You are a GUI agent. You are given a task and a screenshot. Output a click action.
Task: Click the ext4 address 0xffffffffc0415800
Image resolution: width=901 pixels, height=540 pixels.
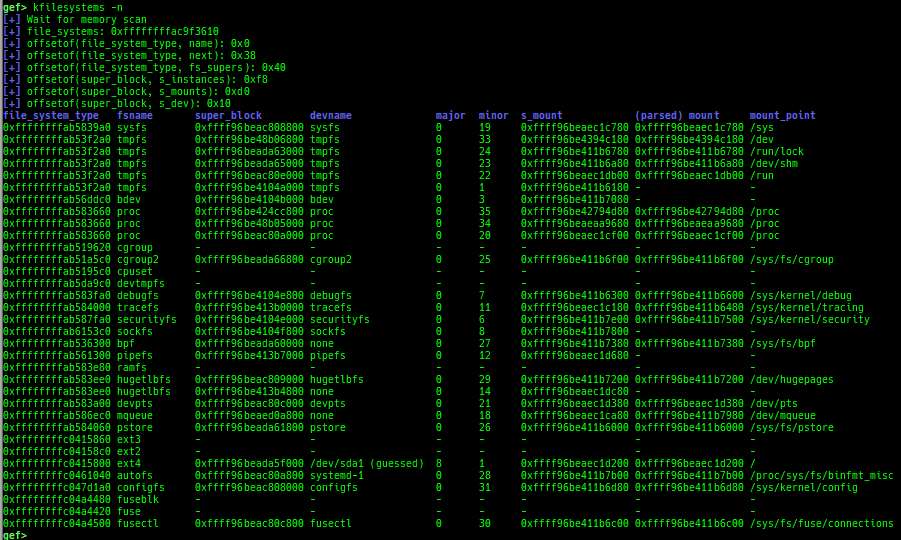tap(57, 464)
